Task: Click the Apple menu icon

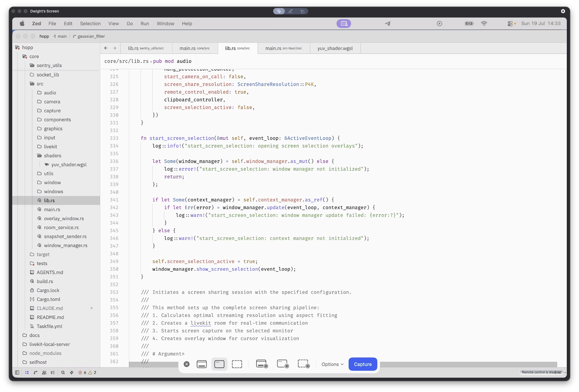Action: click(x=22, y=23)
